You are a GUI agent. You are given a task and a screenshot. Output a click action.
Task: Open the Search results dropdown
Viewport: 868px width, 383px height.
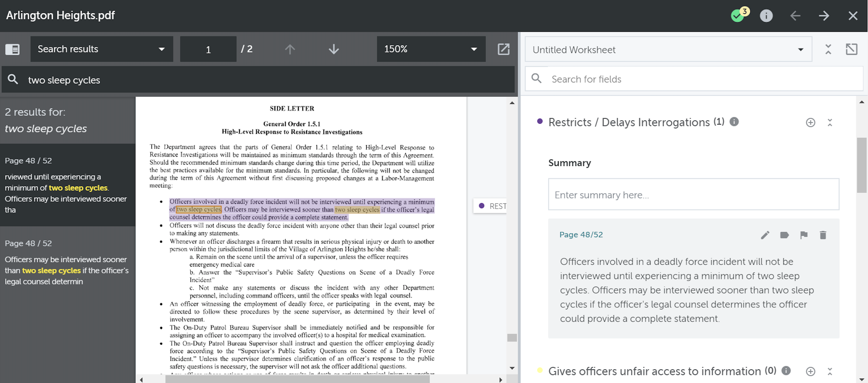coord(101,49)
